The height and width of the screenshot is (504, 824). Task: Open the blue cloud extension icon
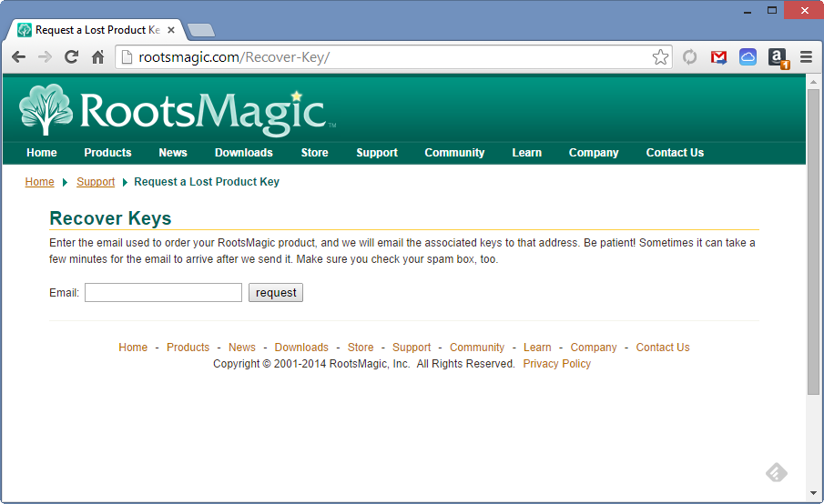(x=748, y=56)
